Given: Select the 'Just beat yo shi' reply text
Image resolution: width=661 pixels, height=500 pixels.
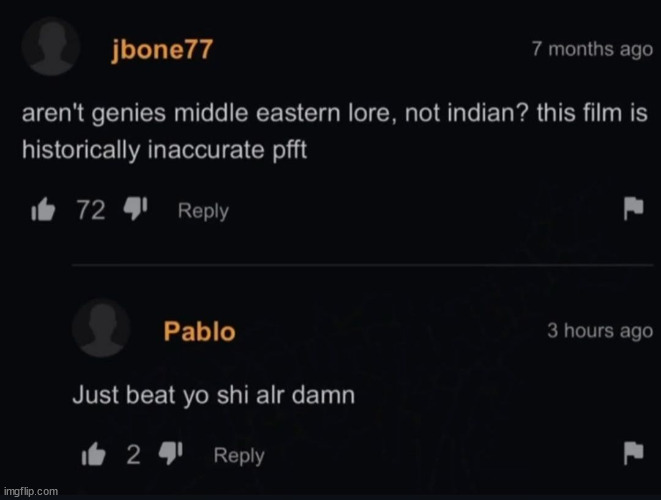Looking at the screenshot, I should coord(214,396).
